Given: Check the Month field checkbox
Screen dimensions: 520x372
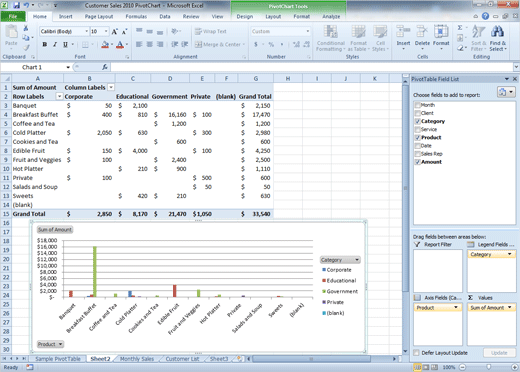Looking at the screenshot, I should click(417, 105).
